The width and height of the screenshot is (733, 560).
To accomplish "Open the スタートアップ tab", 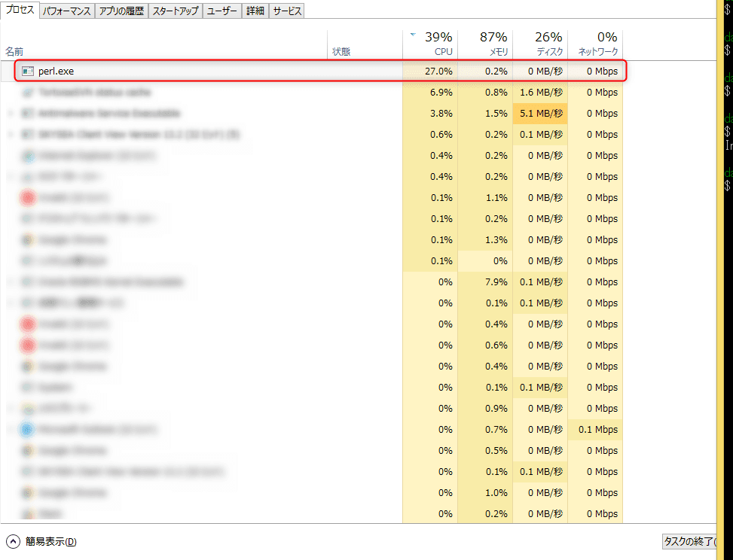I will tap(175, 11).
